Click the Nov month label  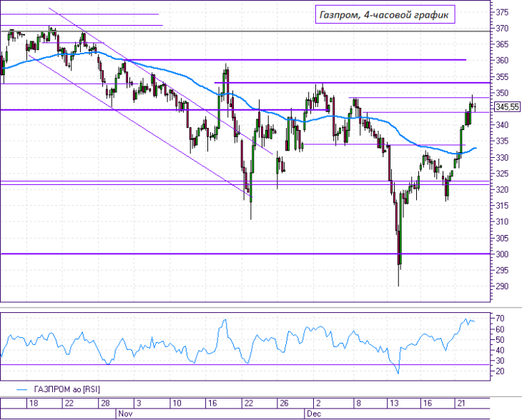[126, 414]
